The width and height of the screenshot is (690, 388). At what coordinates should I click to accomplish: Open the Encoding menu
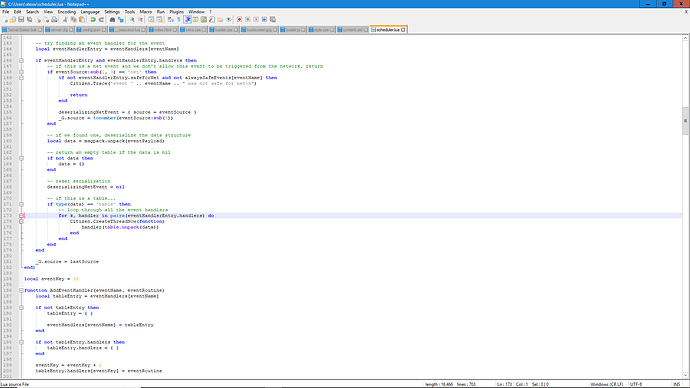pos(66,12)
